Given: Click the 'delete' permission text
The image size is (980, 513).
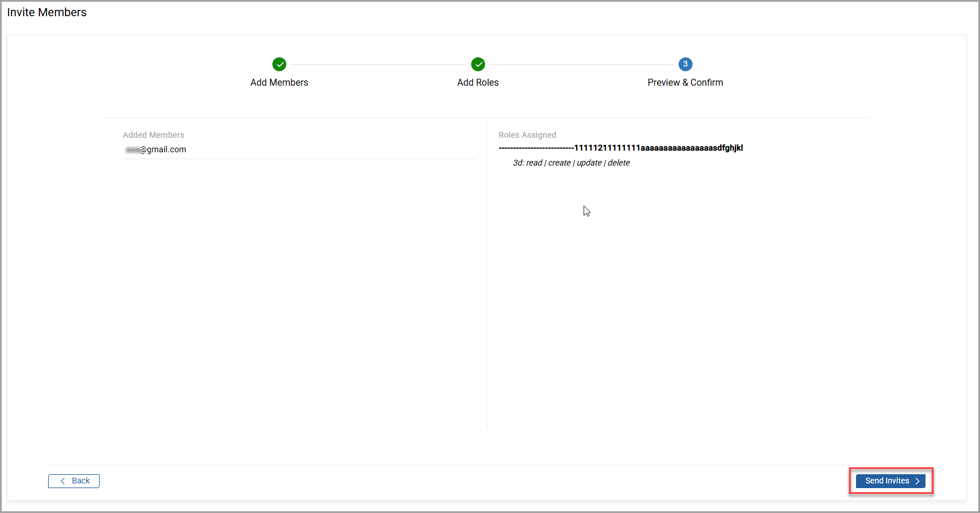Looking at the screenshot, I should [x=619, y=163].
